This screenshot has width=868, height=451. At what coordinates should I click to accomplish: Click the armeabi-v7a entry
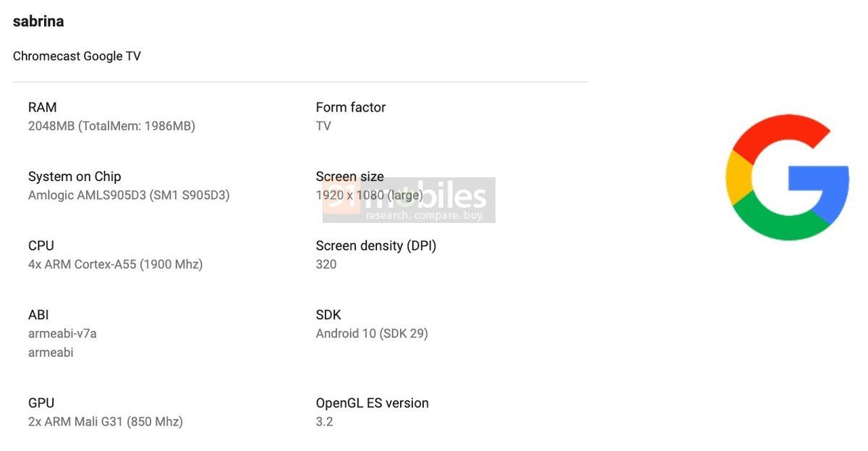tap(62, 334)
